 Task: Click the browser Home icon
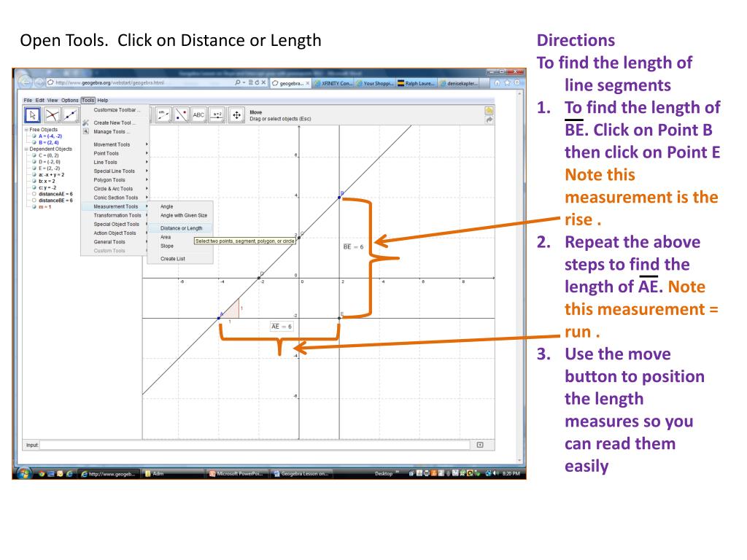click(498, 83)
